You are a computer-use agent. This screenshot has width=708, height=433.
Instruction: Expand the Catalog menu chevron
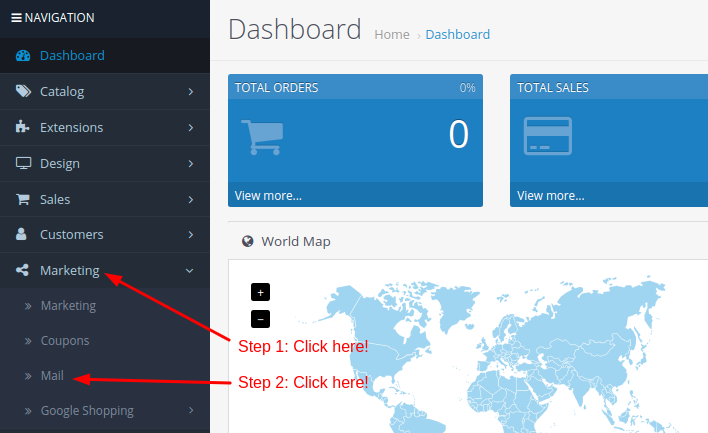[x=191, y=92]
